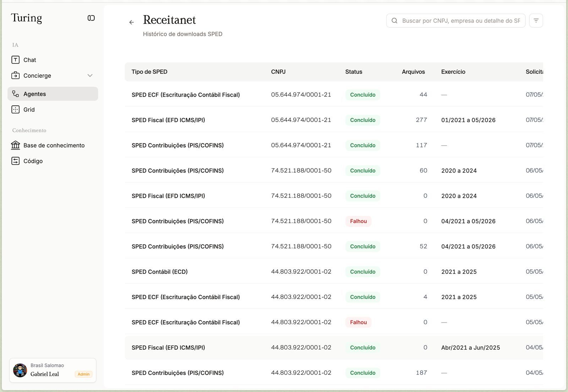This screenshot has width=568, height=392.
Task: Open the Código section
Action: click(x=53, y=161)
